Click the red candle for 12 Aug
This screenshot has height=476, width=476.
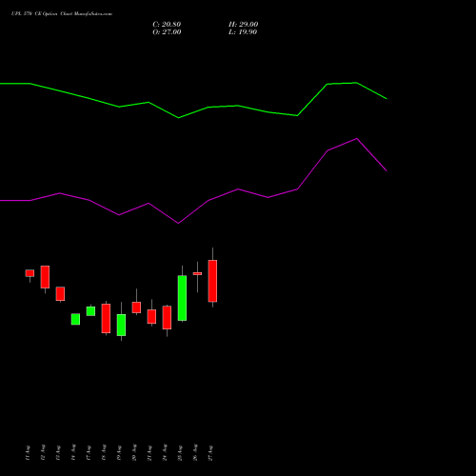(x=45, y=277)
